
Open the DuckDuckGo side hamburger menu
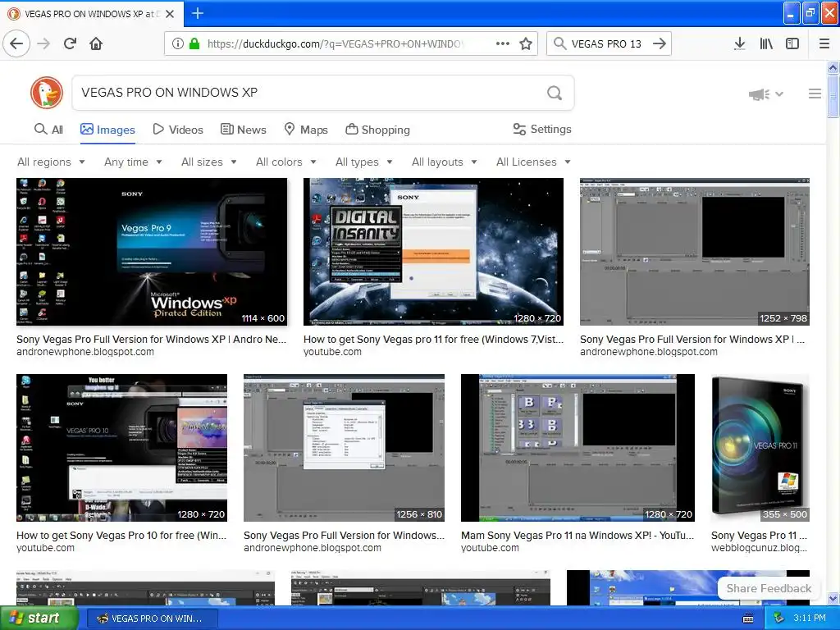pos(815,94)
